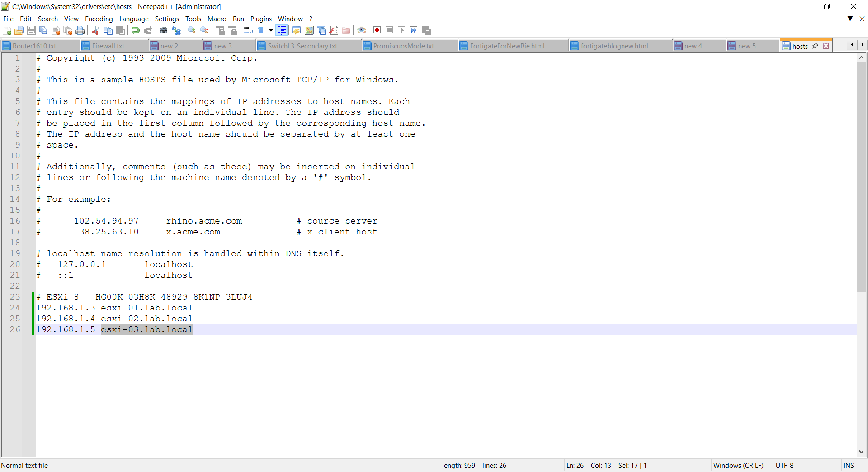Click the Zoom In magnifier icon
This screenshot has width=868, height=472.
click(x=191, y=30)
